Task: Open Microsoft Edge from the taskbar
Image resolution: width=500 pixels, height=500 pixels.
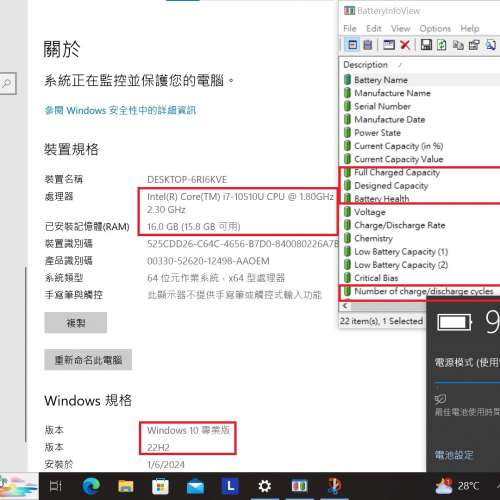Action: click(x=91, y=486)
